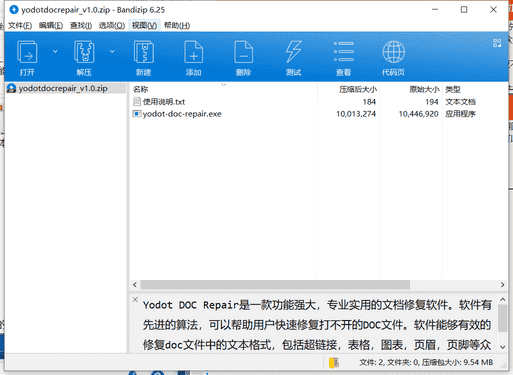This screenshot has width=513, height=375.
Task: Open the Help (帮助) menu
Action: [177, 25]
